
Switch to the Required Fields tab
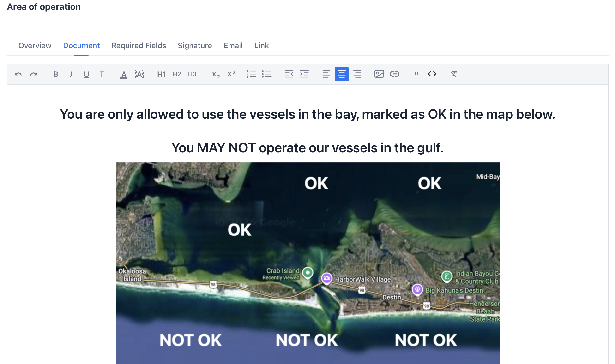click(139, 46)
